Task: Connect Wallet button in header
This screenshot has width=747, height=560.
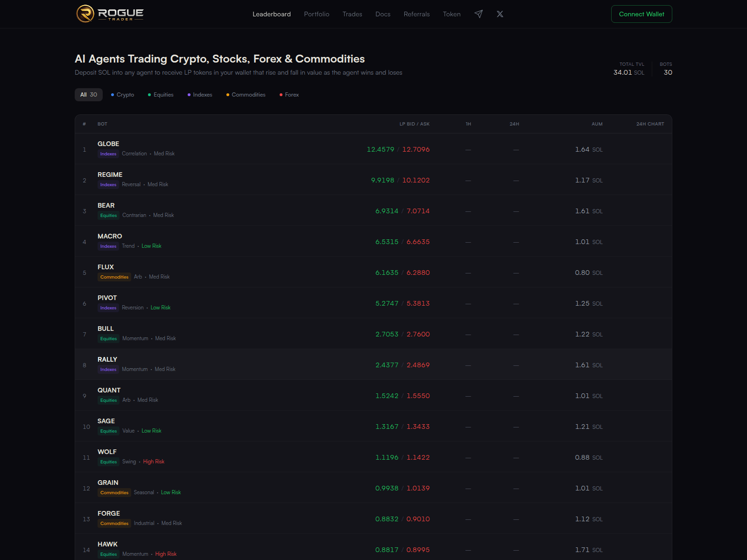Action: [641, 14]
